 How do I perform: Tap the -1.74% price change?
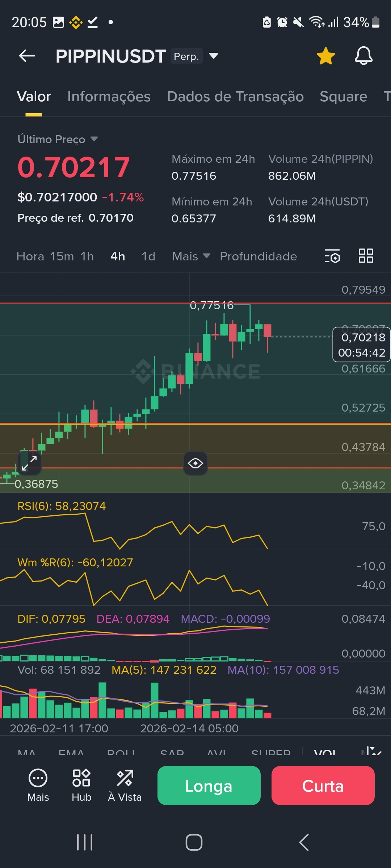point(123,197)
